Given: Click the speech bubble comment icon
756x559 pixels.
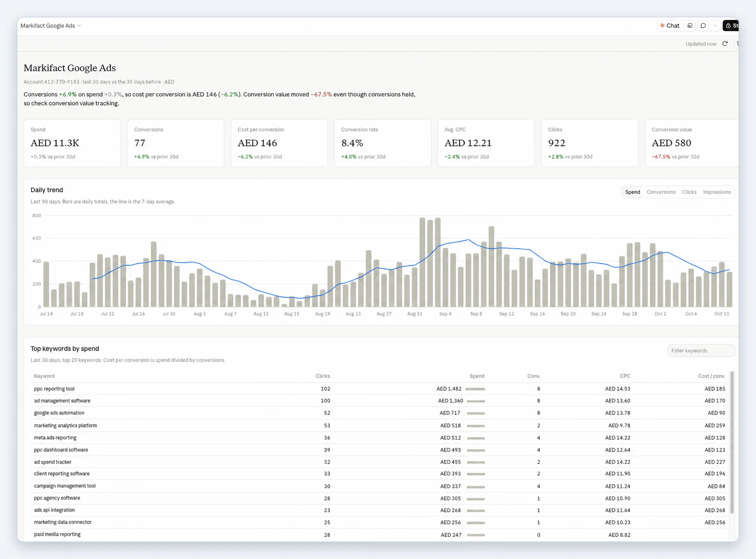Looking at the screenshot, I should pos(703,25).
